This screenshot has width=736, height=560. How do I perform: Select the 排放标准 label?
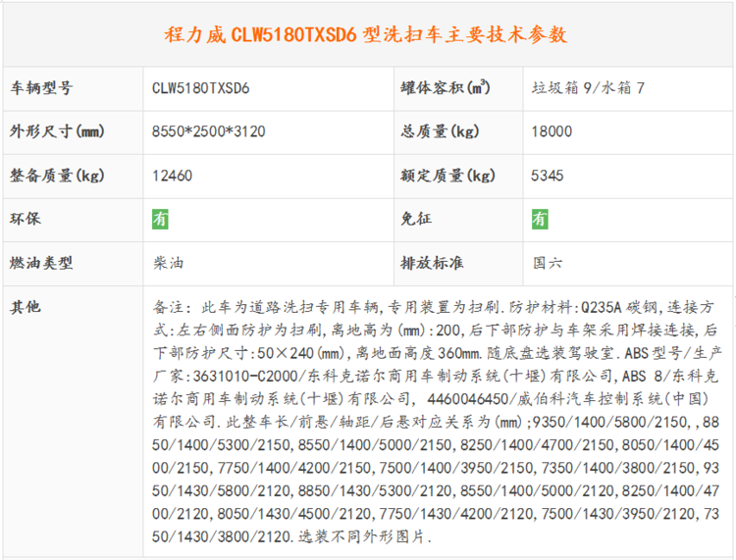click(432, 263)
